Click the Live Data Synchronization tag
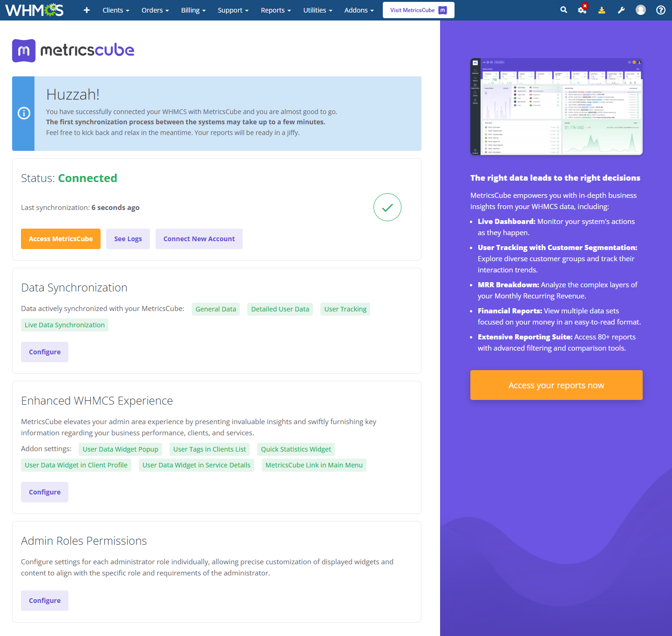Image resolution: width=672 pixels, height=636 pixels. pos(65,325)
